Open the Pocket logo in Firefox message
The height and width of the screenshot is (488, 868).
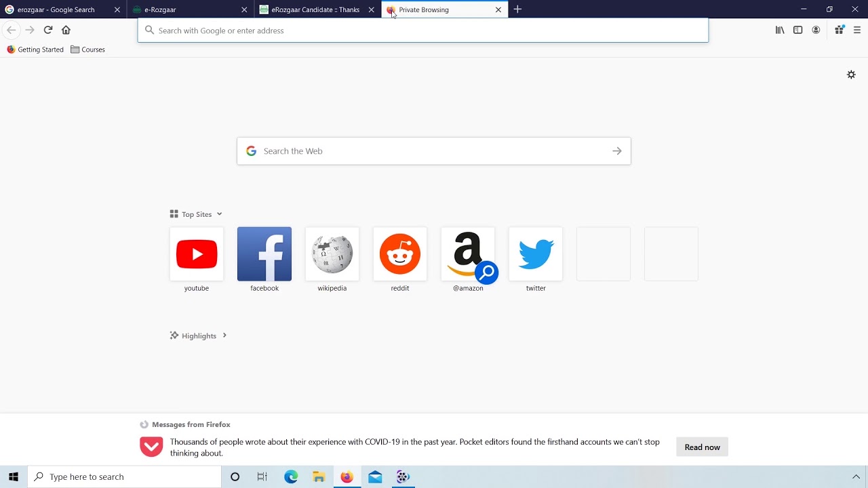click(x=151, y=447)
